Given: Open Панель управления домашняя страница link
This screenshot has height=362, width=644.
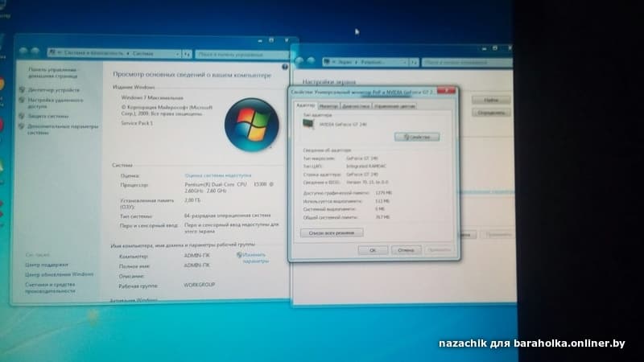Looking at the screenshot, I should [x=52, y=72].
